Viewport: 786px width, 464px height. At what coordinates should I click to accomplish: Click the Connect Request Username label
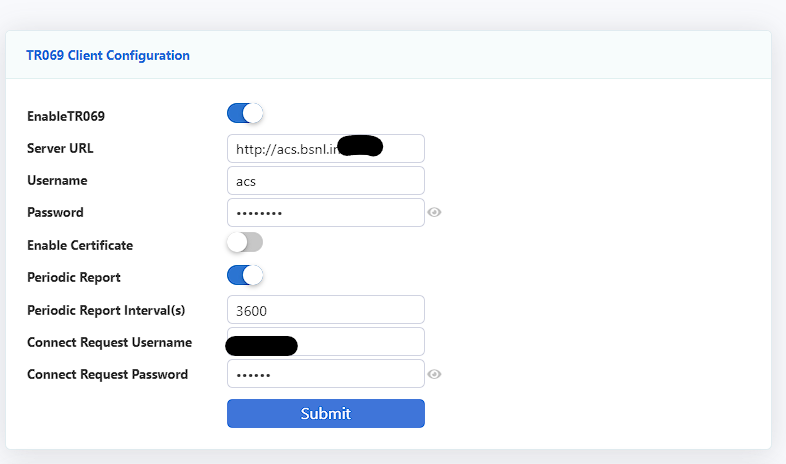pyautogui.click(x=109, y=342)
